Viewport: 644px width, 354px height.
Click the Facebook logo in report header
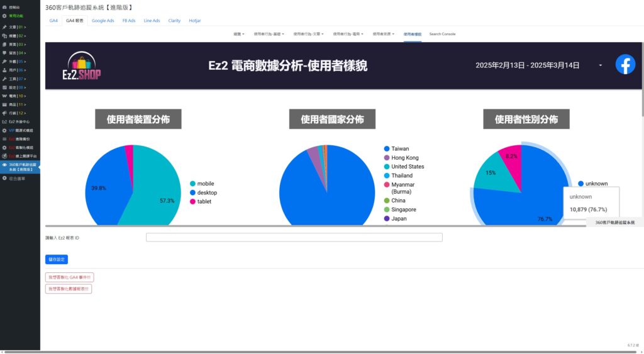point(625,65)
